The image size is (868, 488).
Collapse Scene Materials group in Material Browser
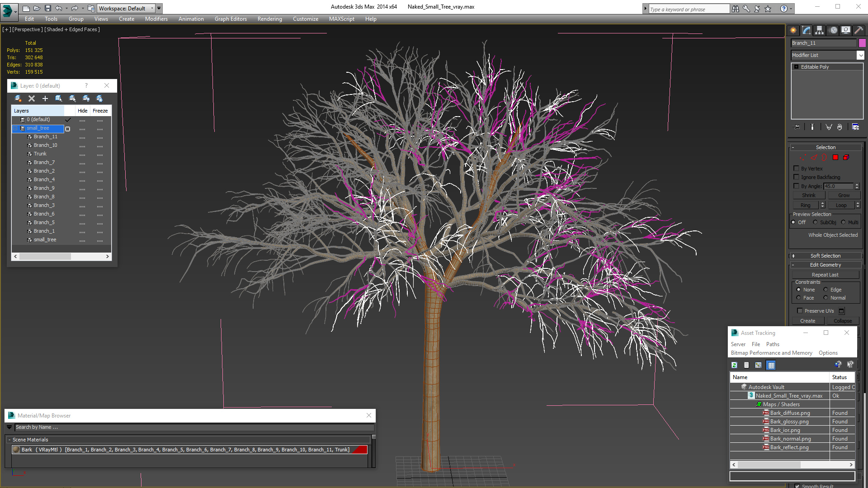9,440
